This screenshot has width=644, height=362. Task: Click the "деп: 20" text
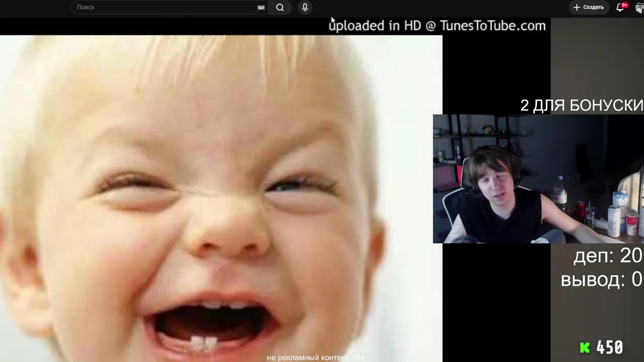pyautogui.click(x=608, y=256)
